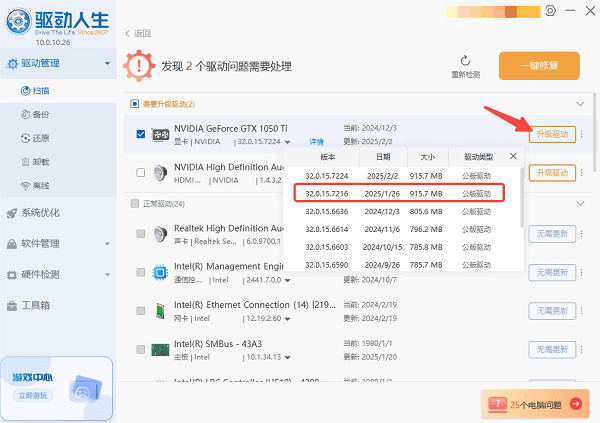Close the driver version list popup
The width and height of the screenshot is (600, 423).
pyautogui.click(x=513, y=156)
